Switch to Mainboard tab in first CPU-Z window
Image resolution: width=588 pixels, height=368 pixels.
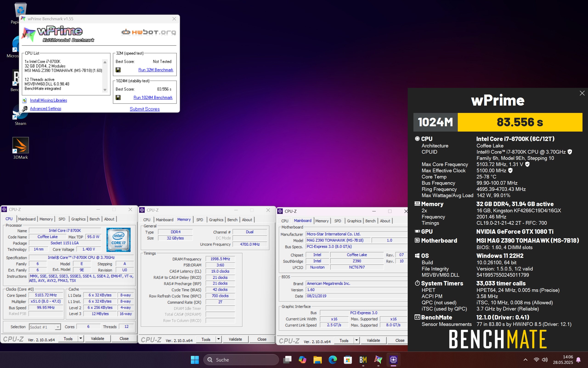coord(27,219)
